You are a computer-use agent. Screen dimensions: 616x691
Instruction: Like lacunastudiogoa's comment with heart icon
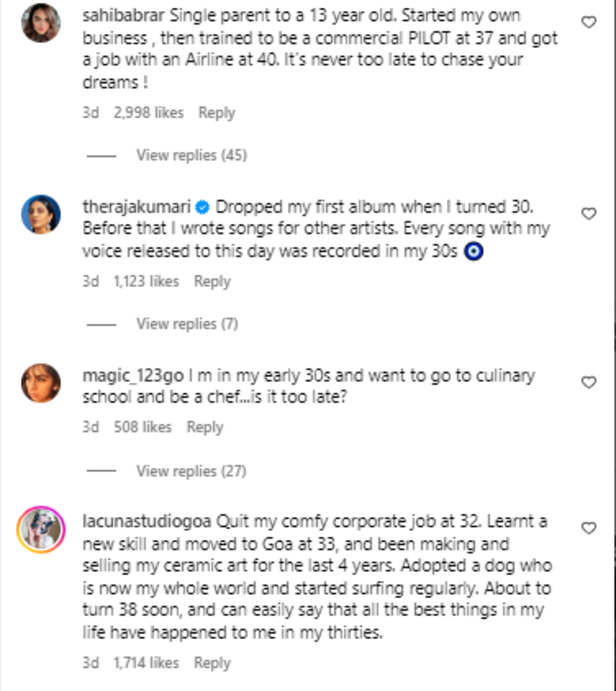pos(589,527)
